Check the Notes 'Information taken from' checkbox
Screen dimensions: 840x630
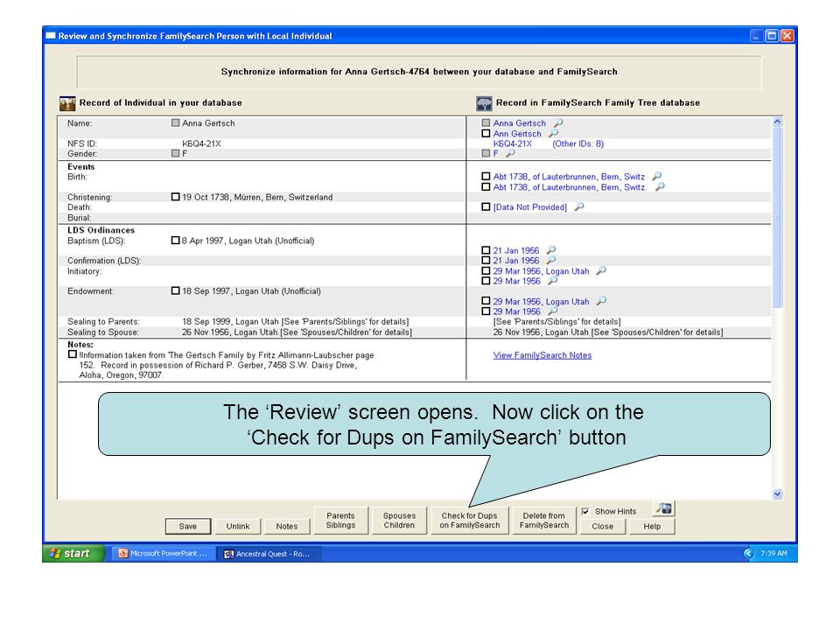(73, 354)
